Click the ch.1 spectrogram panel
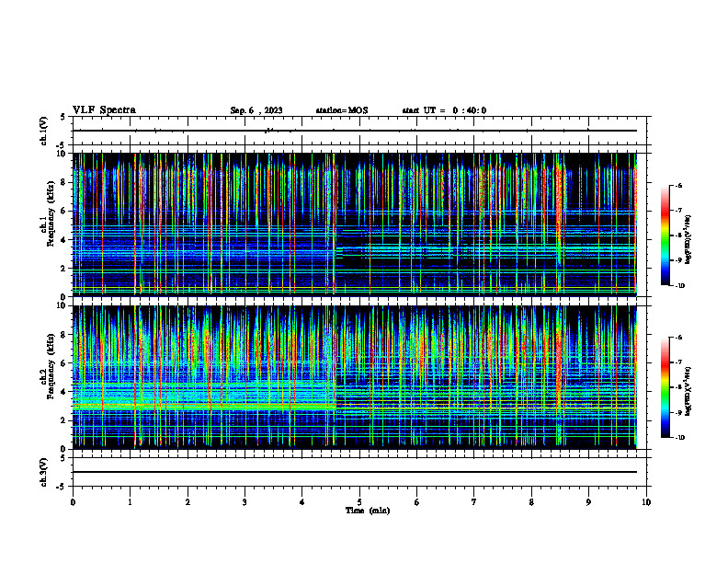This screenshot has width=728, height=563. (x=355, y=224)
